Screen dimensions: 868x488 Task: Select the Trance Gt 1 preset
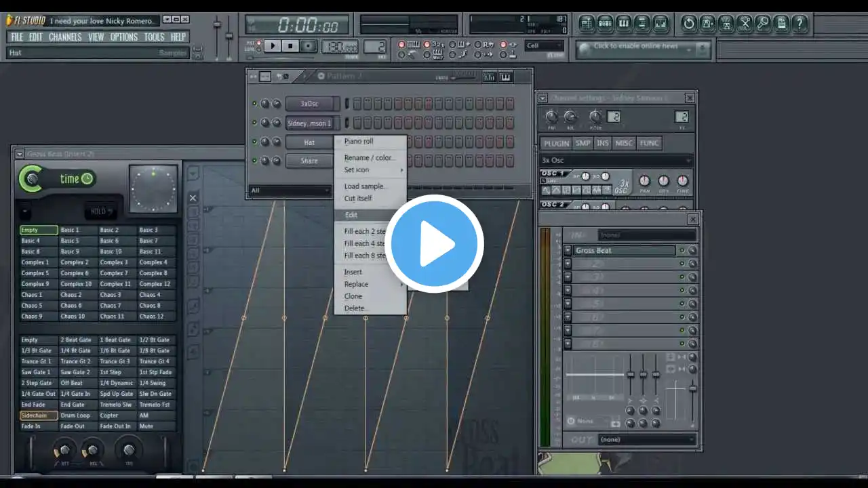coord(39,361)
